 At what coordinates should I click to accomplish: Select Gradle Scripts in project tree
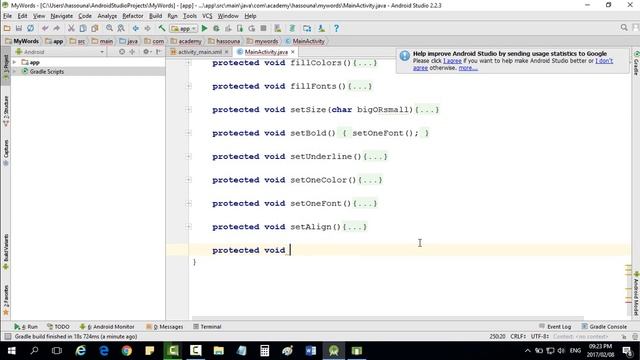(x=47, y=71)
